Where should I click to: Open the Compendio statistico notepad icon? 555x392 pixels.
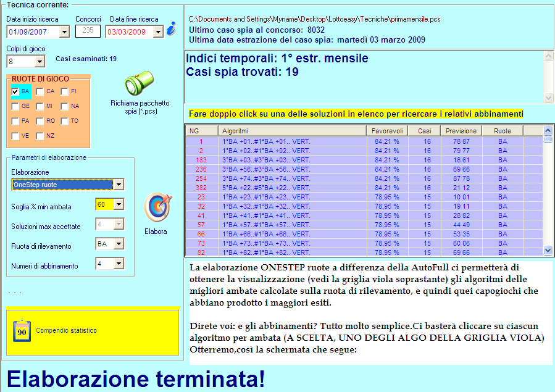click(22, 330)
